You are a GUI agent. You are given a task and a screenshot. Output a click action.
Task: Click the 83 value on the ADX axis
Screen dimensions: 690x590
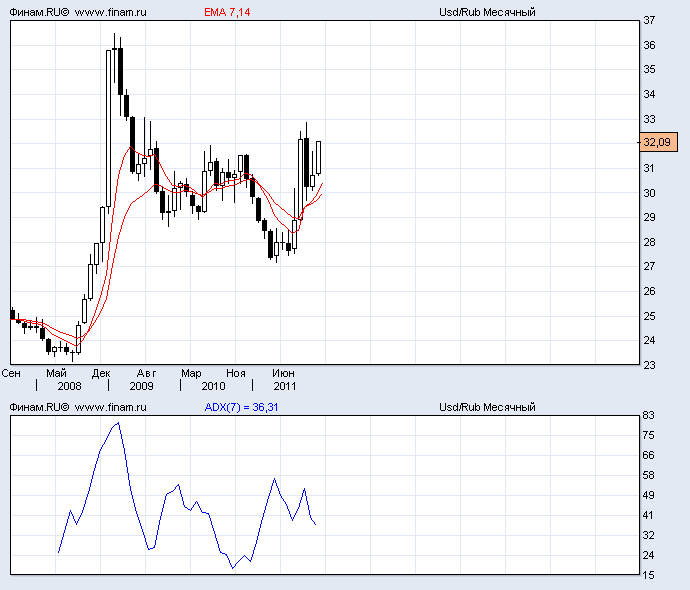649,415
